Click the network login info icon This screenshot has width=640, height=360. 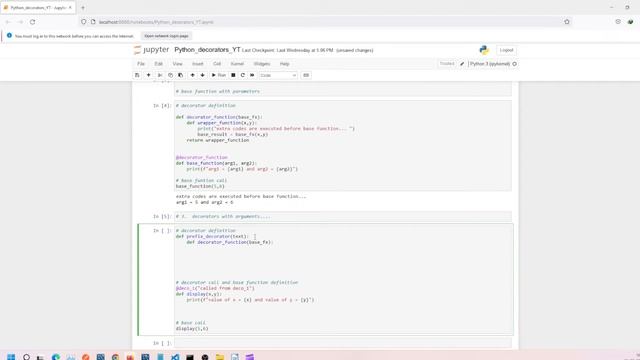click(x=9, y=36)
